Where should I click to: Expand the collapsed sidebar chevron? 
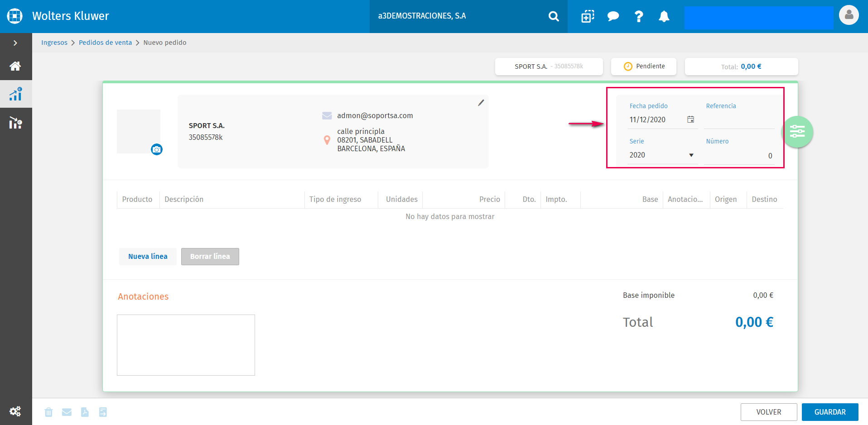pos(15,43)
